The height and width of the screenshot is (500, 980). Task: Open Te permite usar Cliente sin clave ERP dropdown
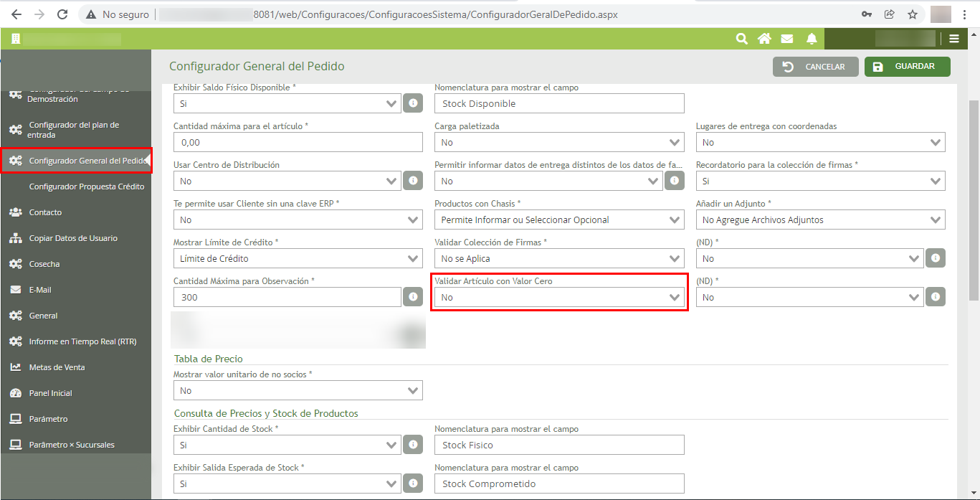coord(298,220)
